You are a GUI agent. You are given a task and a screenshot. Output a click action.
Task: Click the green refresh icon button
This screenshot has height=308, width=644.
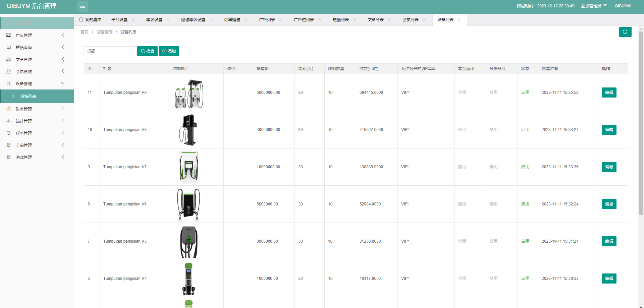[625, 32]
